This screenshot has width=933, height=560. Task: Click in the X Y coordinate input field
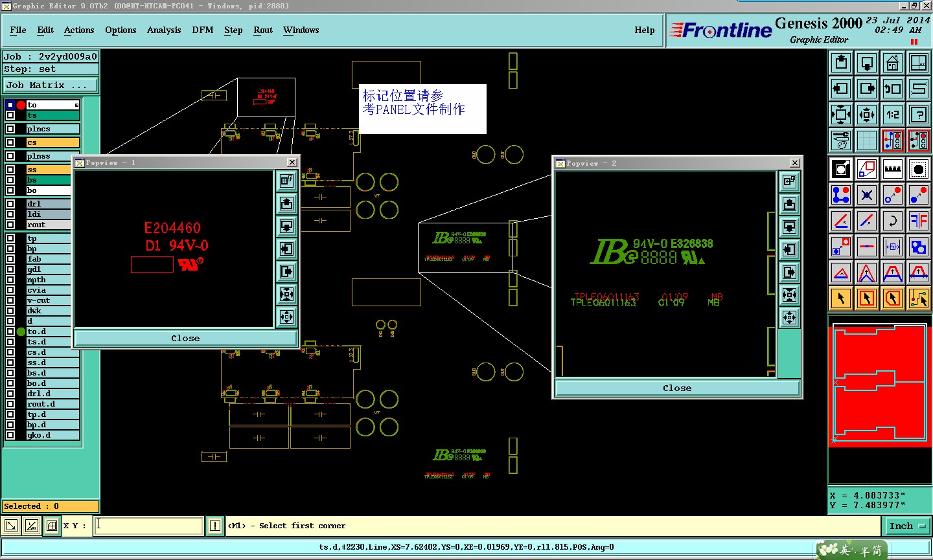coord(149,526)
